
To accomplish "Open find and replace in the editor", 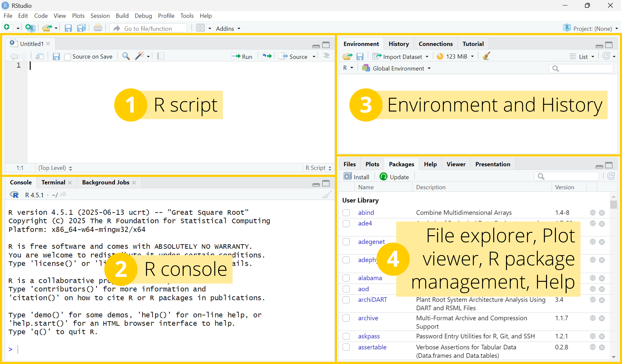I will point(126,56).
